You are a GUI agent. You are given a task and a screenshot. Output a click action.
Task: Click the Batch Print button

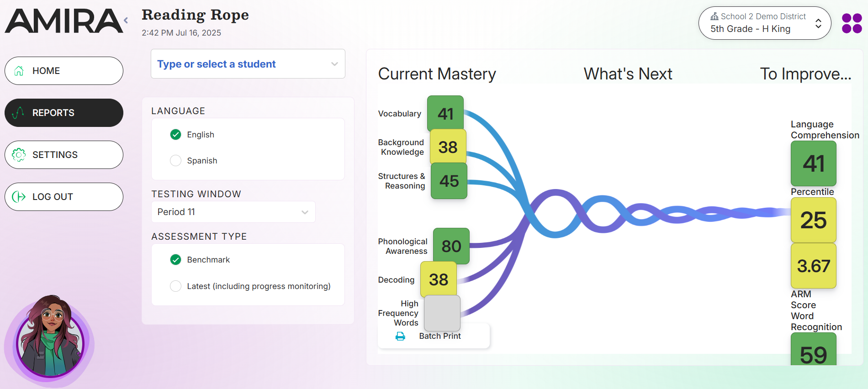433,336
